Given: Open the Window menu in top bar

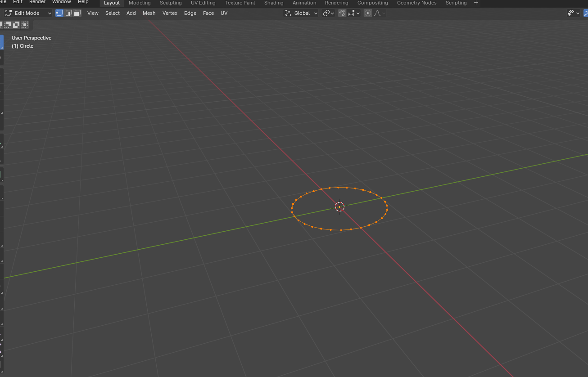Looking at the screenshot, I should pos(62,2).
